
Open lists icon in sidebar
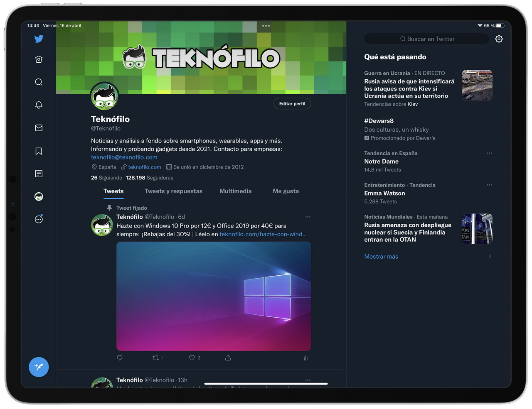pos(39,174)
